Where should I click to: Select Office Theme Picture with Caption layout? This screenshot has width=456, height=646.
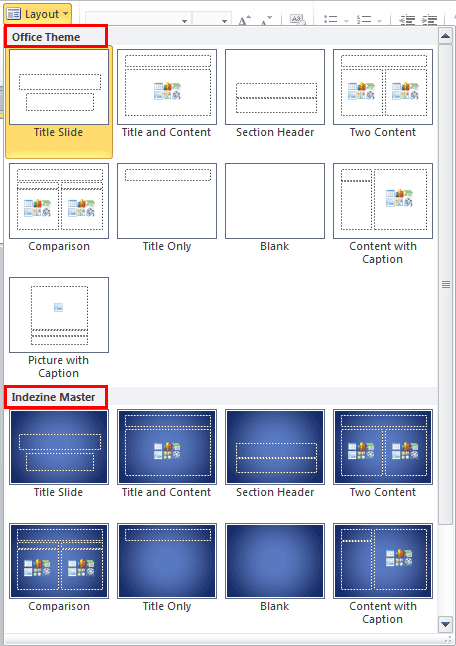(59, 328)
